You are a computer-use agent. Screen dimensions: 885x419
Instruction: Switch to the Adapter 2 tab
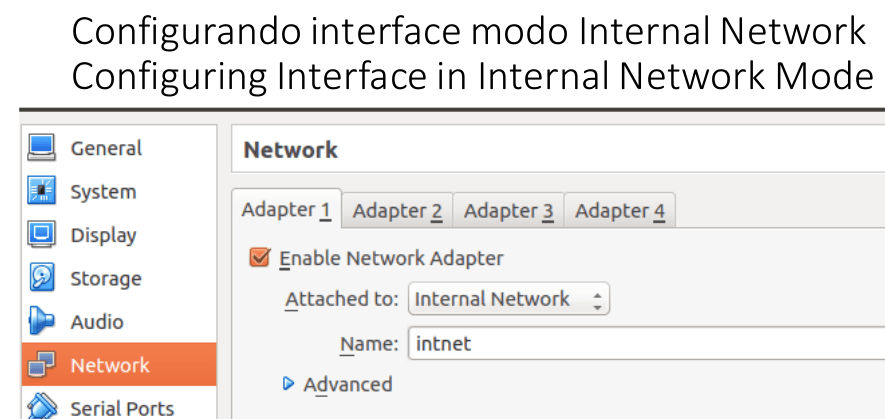(397, 211)
